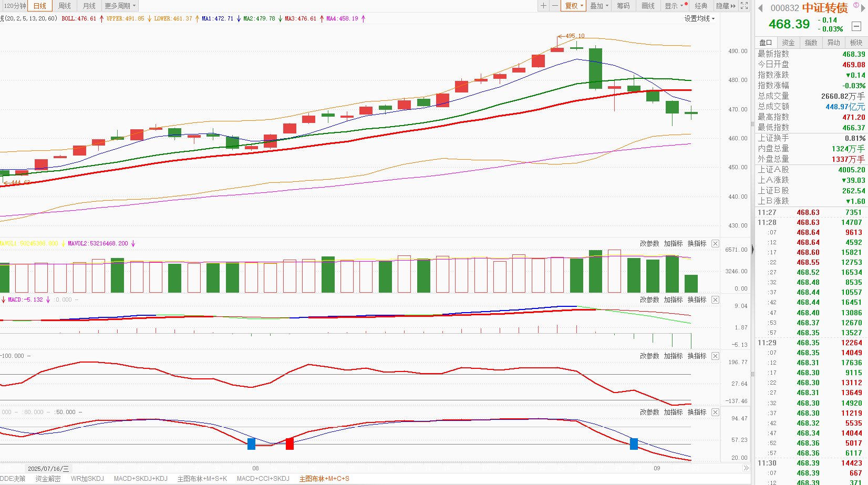The image size is (868, 485).
Task: Click 加指标 in MACD panel
Action: [x=673, y=300]
